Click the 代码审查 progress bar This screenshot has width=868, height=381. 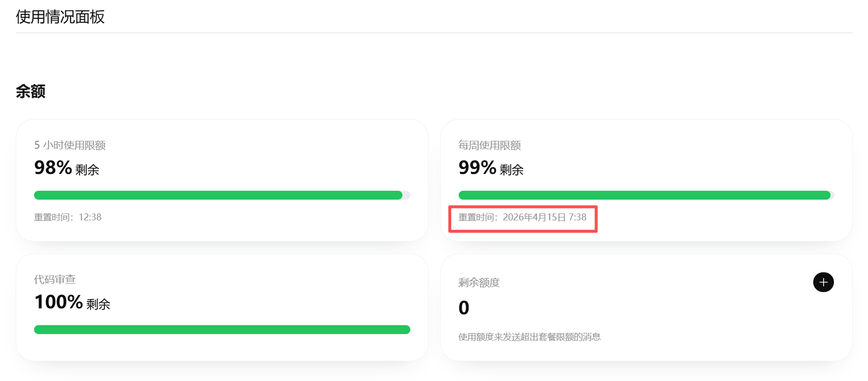click(222, 330)
